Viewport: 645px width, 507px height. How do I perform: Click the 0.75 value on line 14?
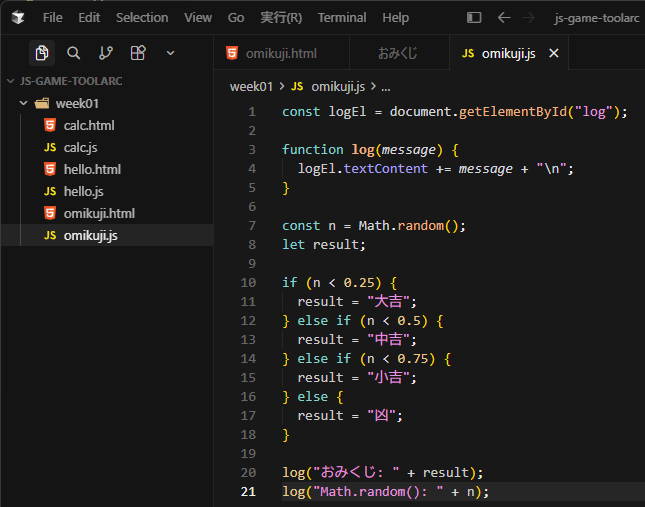point(413,359)
